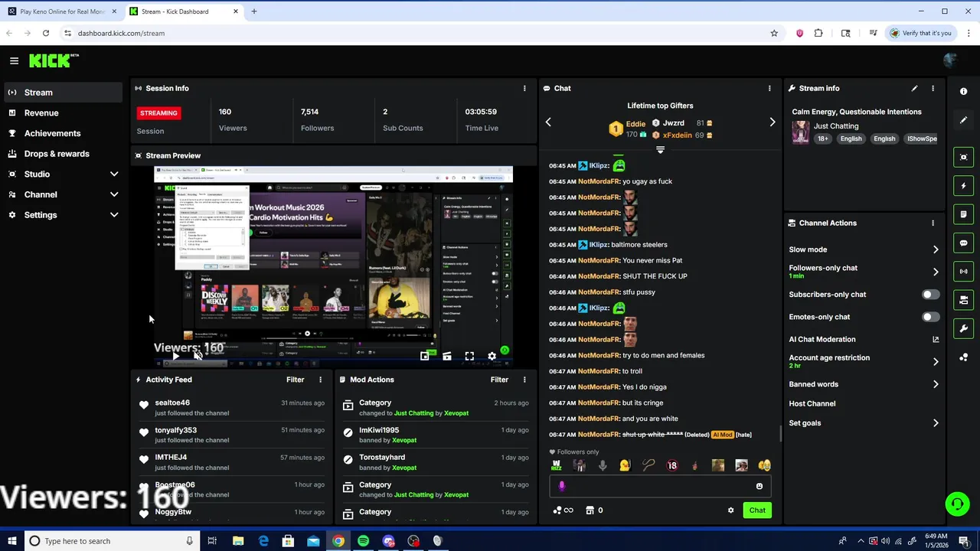Enable picture-in-picture on stream preview
Screen dimensions: 980x551
pos(424,356)
